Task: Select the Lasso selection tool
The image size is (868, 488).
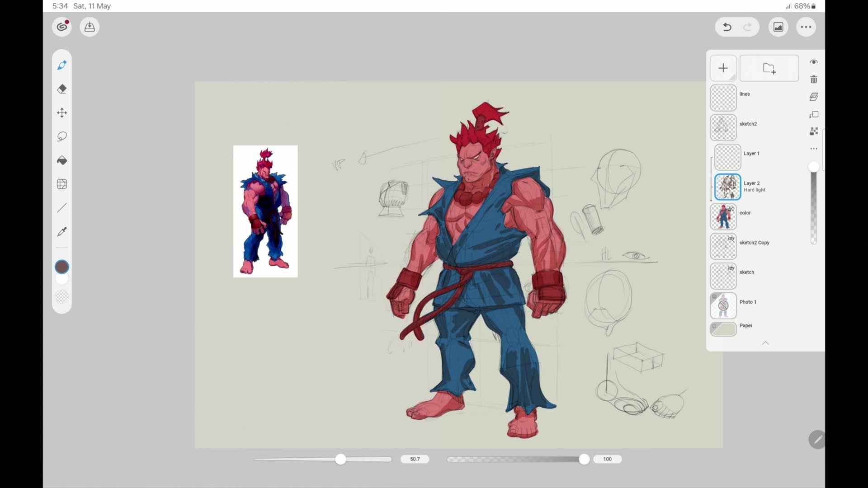Action: (62, 136)
